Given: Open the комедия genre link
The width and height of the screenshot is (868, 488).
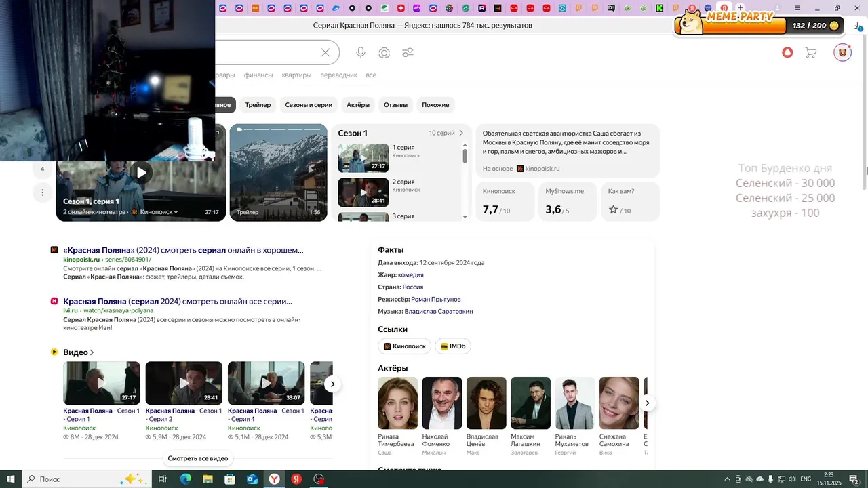Looking at the screenshot, I should click(x=411, y=275).
